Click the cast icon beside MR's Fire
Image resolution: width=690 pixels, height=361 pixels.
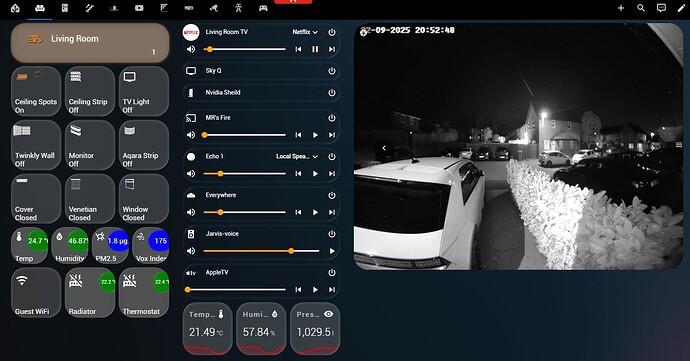click(191, 118)
